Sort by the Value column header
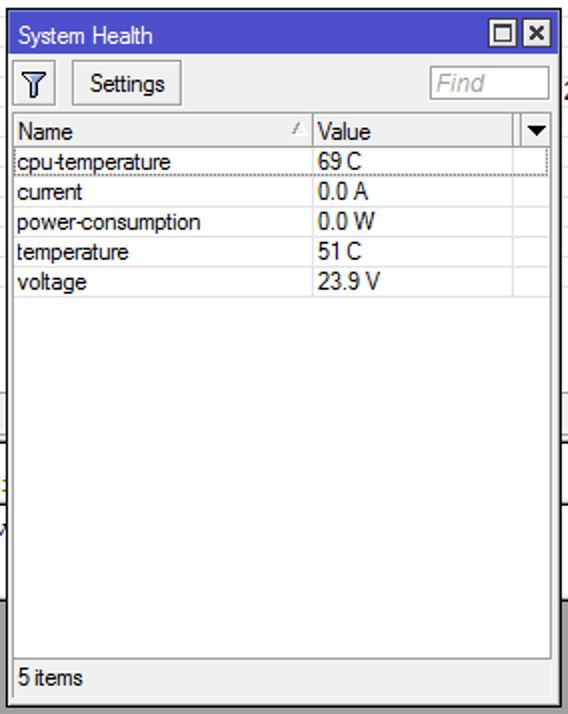Viewport: 568px width, 714px height. point(412,131)
